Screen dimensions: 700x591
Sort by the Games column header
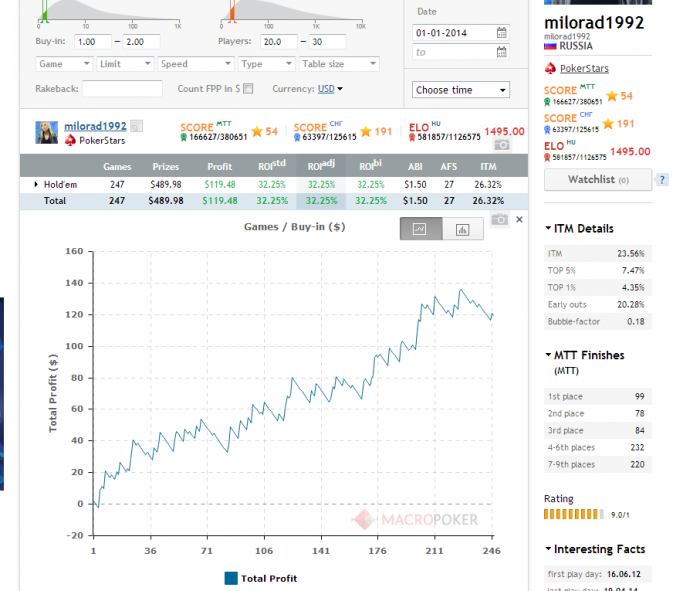coord(117,166)
